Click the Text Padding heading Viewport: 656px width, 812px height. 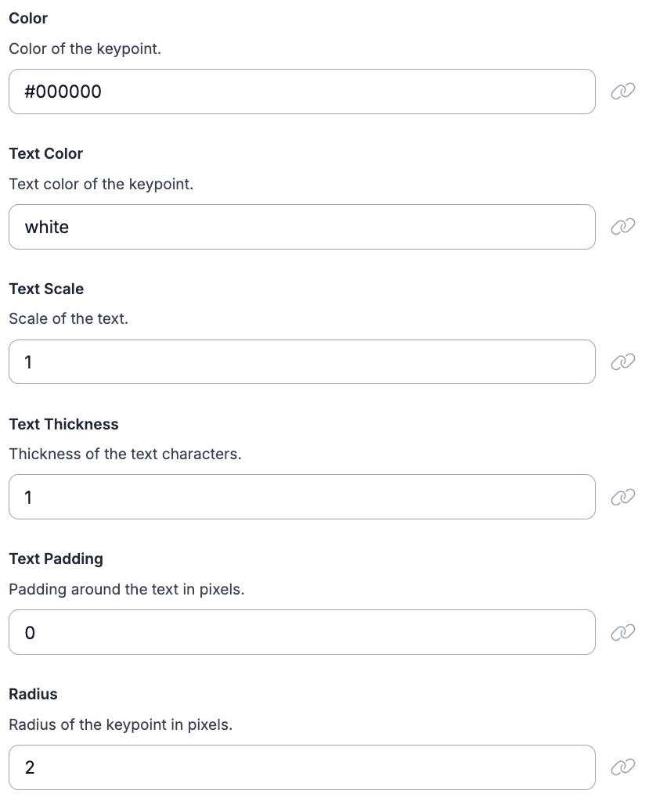tap(56, 559)
